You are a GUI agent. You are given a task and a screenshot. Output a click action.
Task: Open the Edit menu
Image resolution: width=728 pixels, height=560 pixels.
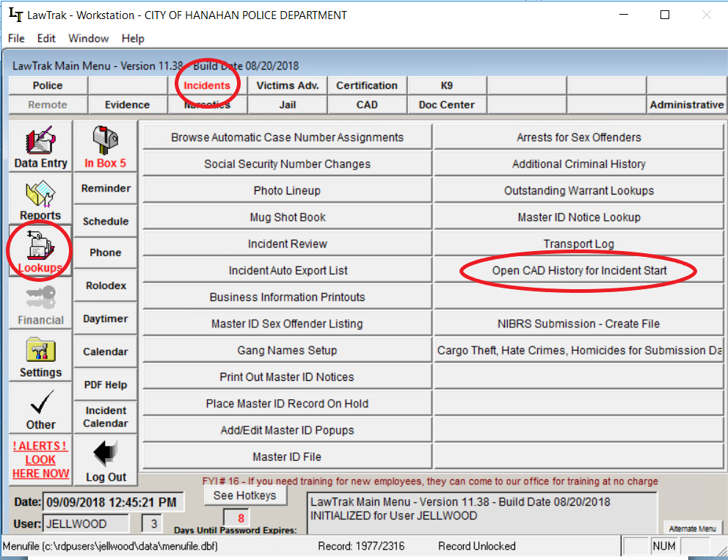(46, 39)
